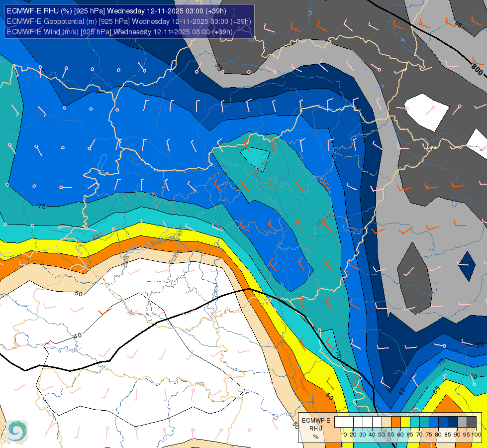Click the % unit label in legend
The image size is (487, 448).
[x=316, y=437]
